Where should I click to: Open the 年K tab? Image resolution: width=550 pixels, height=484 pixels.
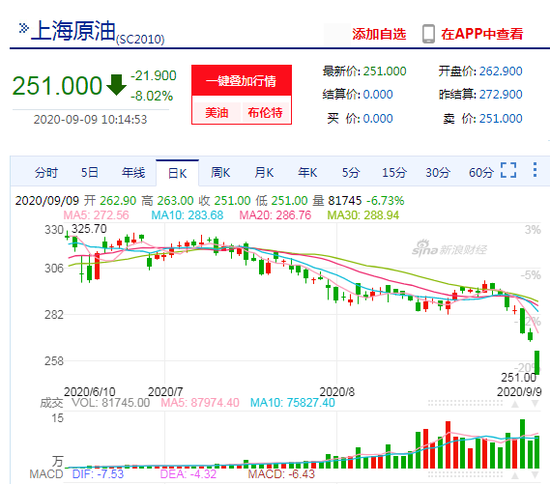tap(307, 173)
